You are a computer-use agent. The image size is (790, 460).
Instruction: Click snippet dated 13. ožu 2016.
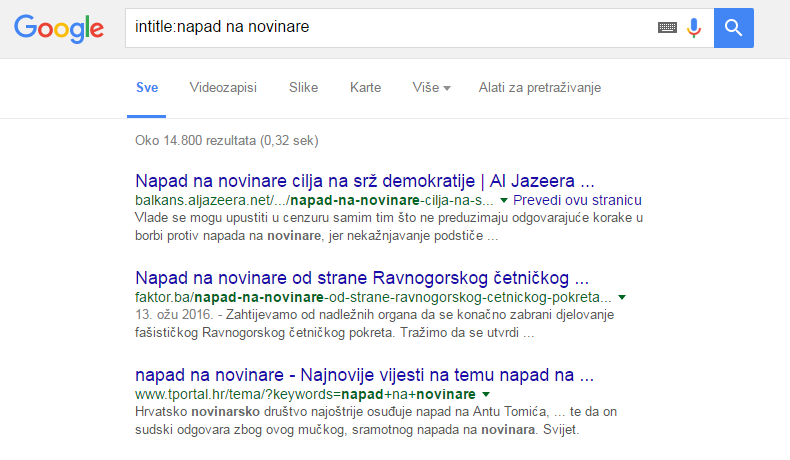(374, 323)
